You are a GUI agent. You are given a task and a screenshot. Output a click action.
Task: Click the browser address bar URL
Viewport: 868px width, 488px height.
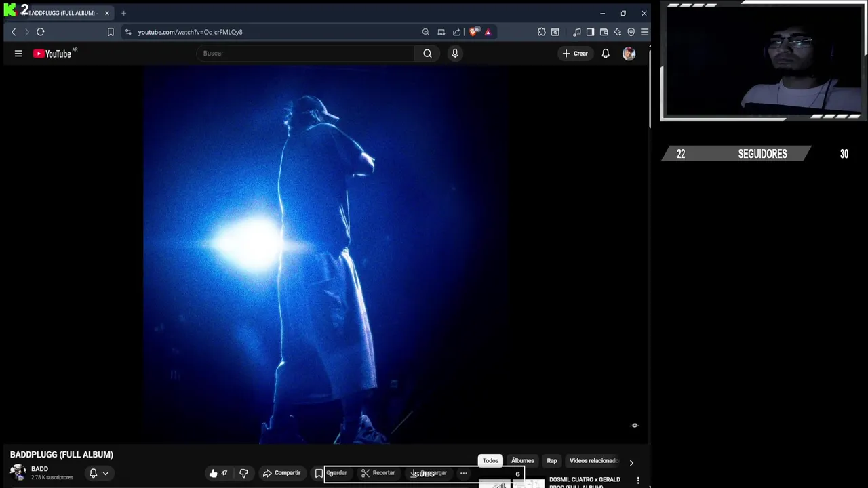click(190, 32)
